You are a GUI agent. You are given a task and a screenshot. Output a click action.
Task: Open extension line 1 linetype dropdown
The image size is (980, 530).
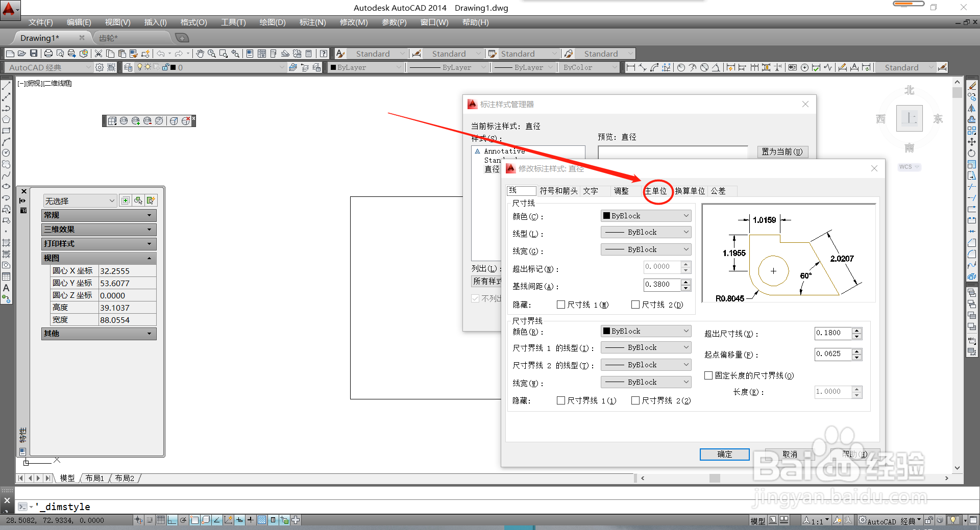(646, 347)
